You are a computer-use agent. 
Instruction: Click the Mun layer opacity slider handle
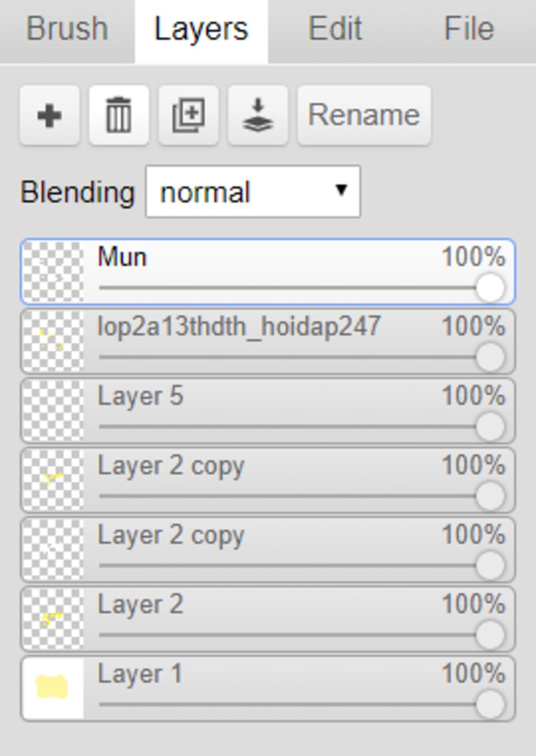490,288
